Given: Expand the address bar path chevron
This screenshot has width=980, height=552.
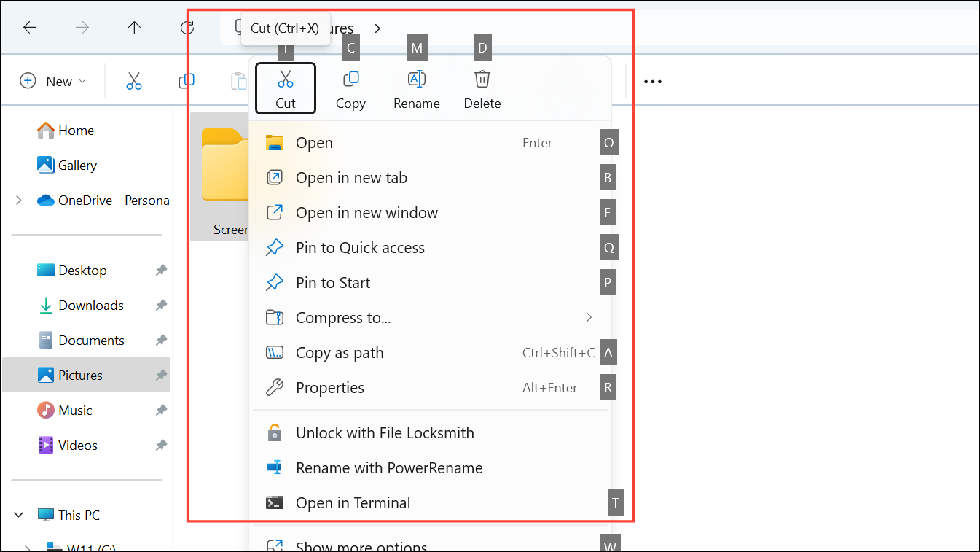Looking at the screenshot, I should point(377,28).
